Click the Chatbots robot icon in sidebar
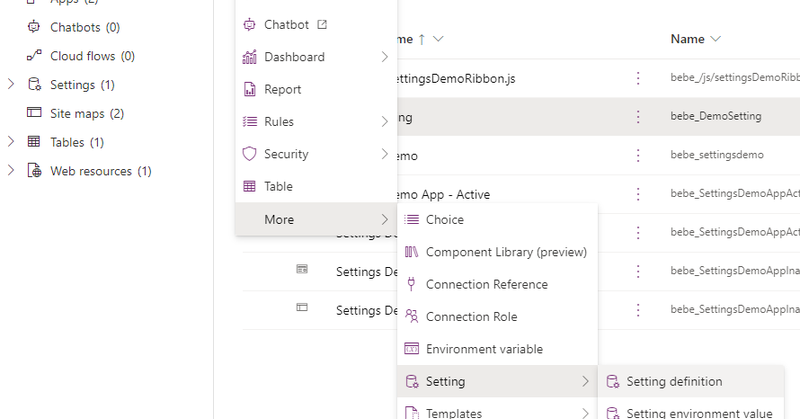The image size is (800, 419). click(x=34, y=27)
